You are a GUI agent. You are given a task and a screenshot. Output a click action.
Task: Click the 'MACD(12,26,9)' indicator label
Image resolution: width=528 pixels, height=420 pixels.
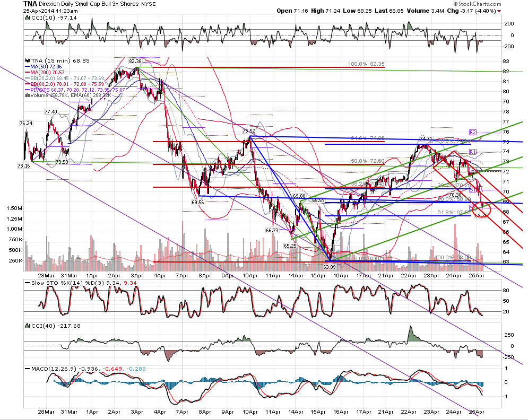(54, 369)
